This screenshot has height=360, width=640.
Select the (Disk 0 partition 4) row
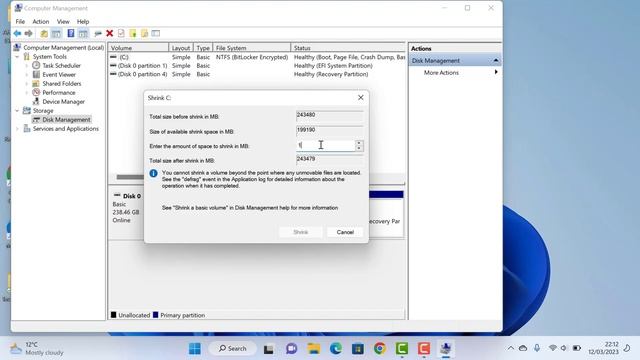click(x=257, y=74)
